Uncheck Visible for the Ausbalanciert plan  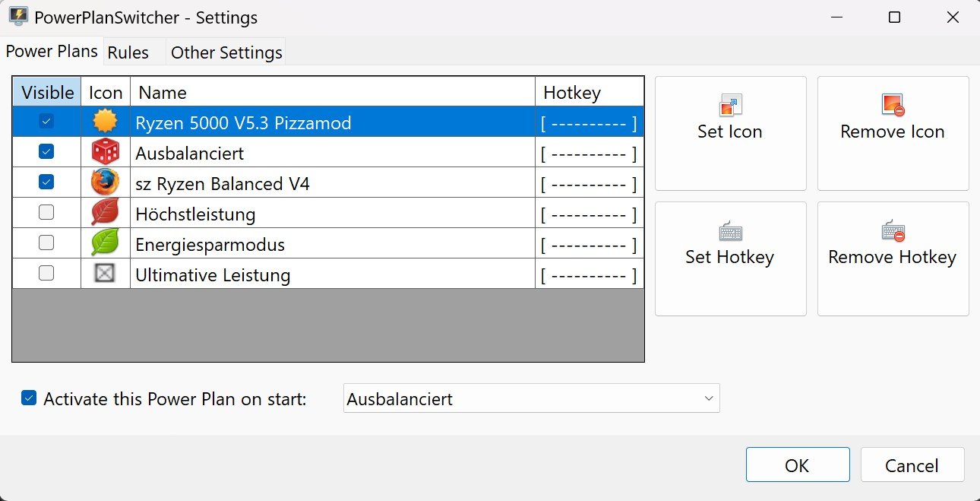pos(46,152)
